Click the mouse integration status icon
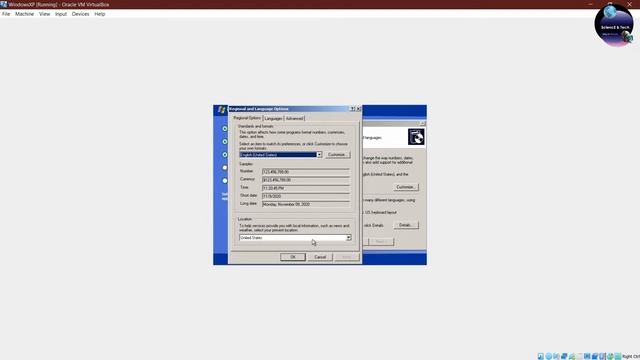Image resolution: width=640 pixels, height=360 pixels. coord(610,356)
